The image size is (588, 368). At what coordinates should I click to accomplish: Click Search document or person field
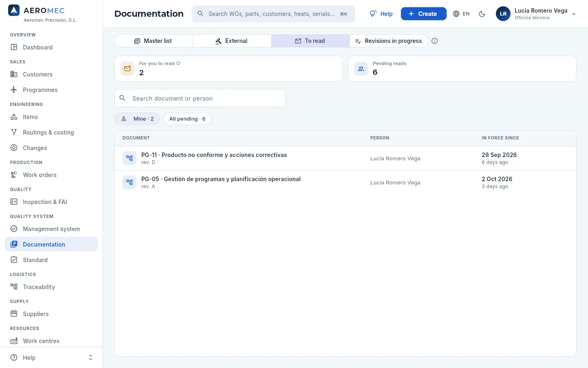pos(200,98)
